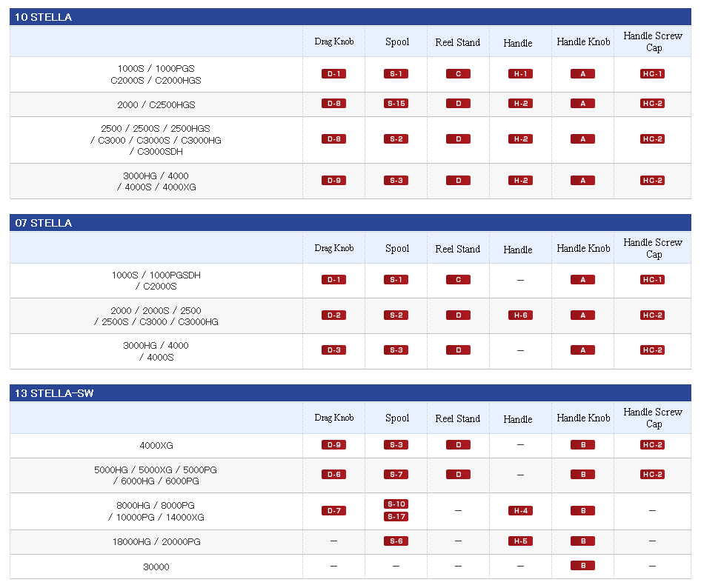Open the D-2 drag knob badge
This screenshot has width=701, height=588.
tap(333, 315)
